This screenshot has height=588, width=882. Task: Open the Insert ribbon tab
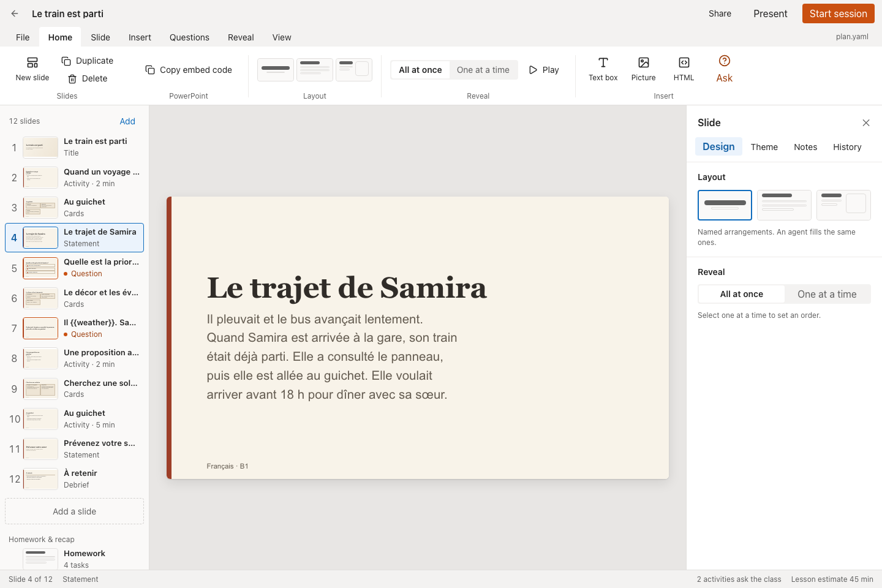click(140, 37)
